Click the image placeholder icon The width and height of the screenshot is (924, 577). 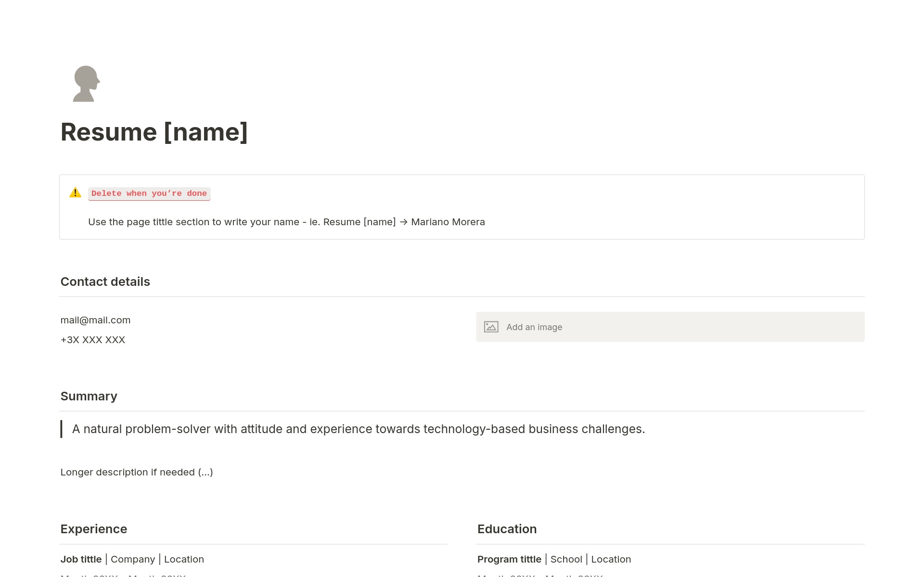(x=491, y=327)
